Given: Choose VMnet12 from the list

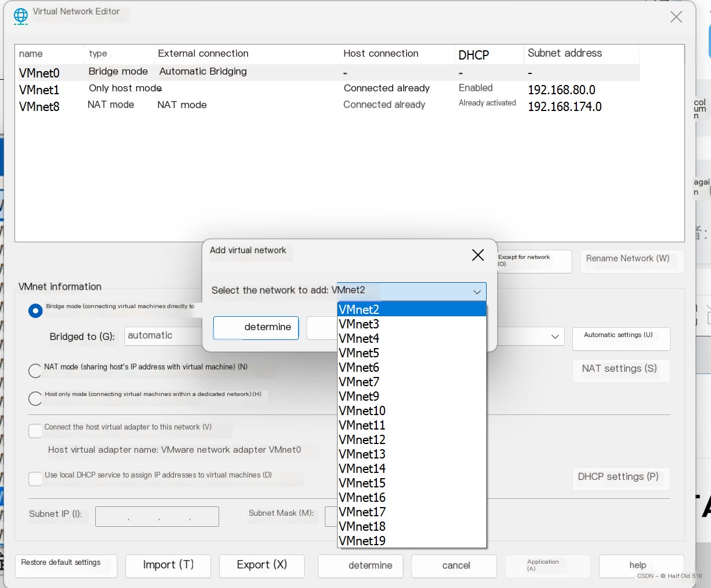Looking at the screenshot, I should [412, 439].
